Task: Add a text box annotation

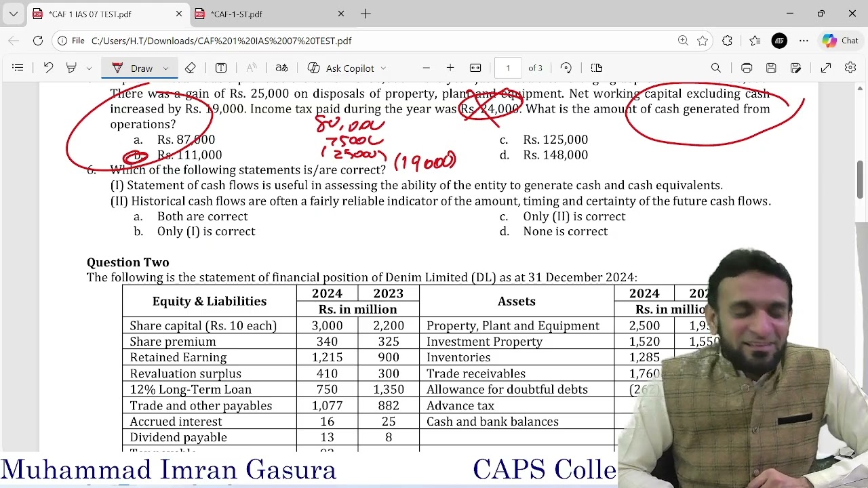Action: coord(221,68)
